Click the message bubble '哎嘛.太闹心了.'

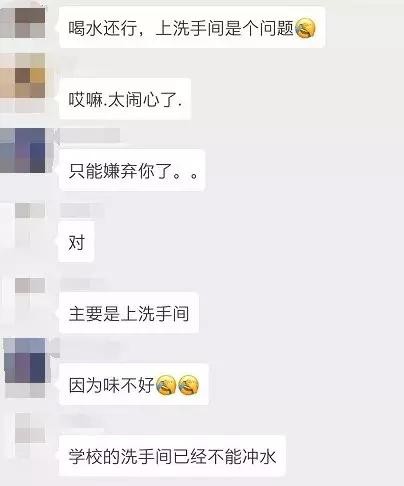pyautogui.click(x=125, y=99)
